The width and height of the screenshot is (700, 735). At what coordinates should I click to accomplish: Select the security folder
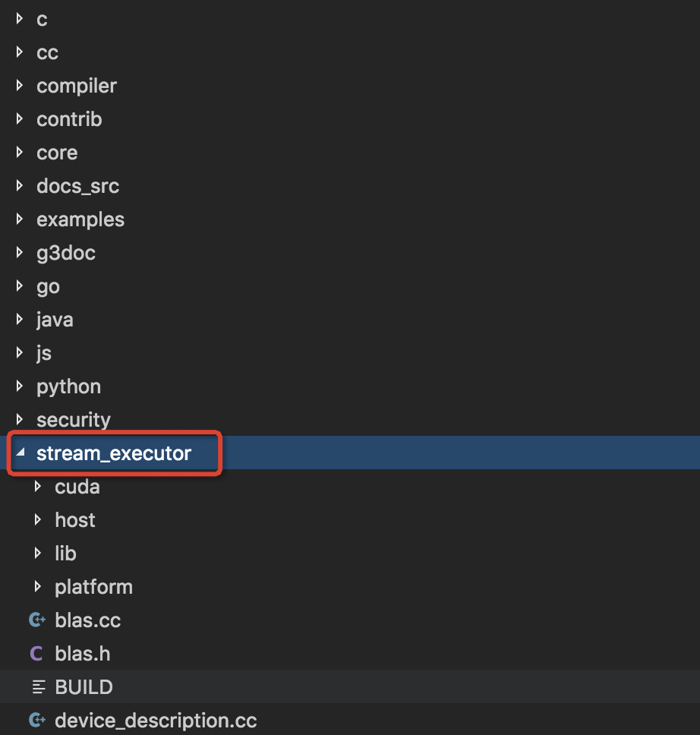(74, 420)
